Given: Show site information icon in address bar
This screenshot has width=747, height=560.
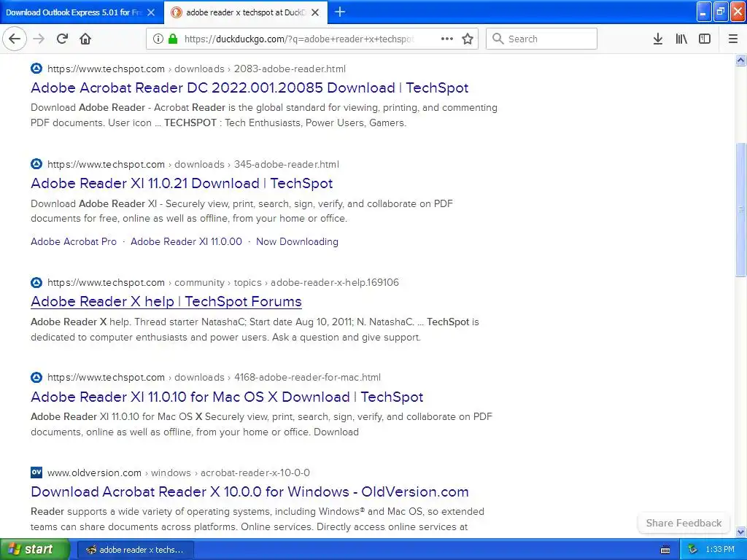Looking at the screenshot, I should (158, 39).
